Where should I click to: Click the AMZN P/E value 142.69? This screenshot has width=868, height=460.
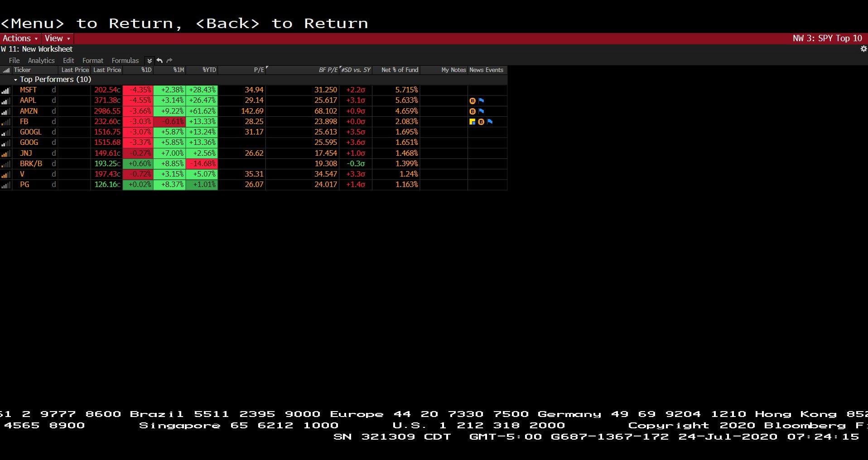252,111
